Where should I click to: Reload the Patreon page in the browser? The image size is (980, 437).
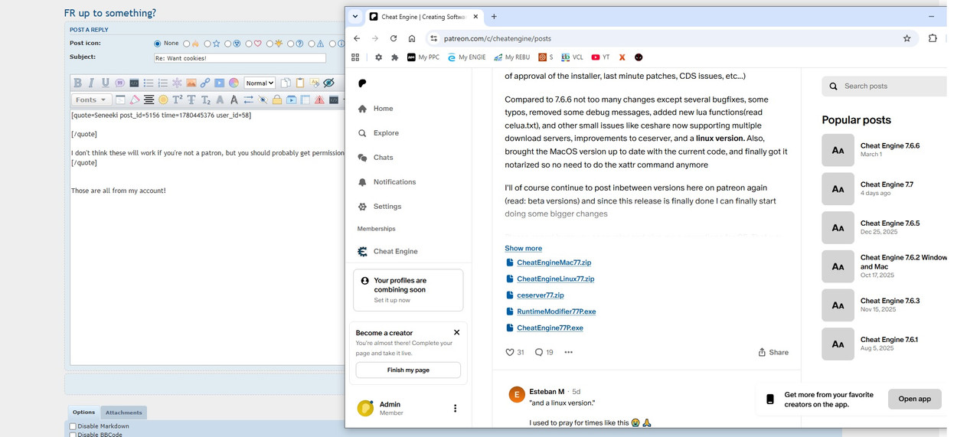click(x=394, y=38)
